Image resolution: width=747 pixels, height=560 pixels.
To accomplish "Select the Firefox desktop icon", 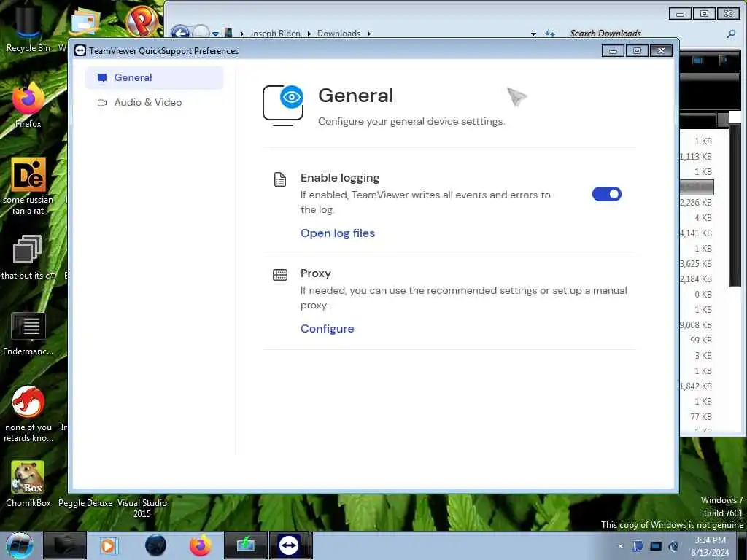I will click(28, 105).
